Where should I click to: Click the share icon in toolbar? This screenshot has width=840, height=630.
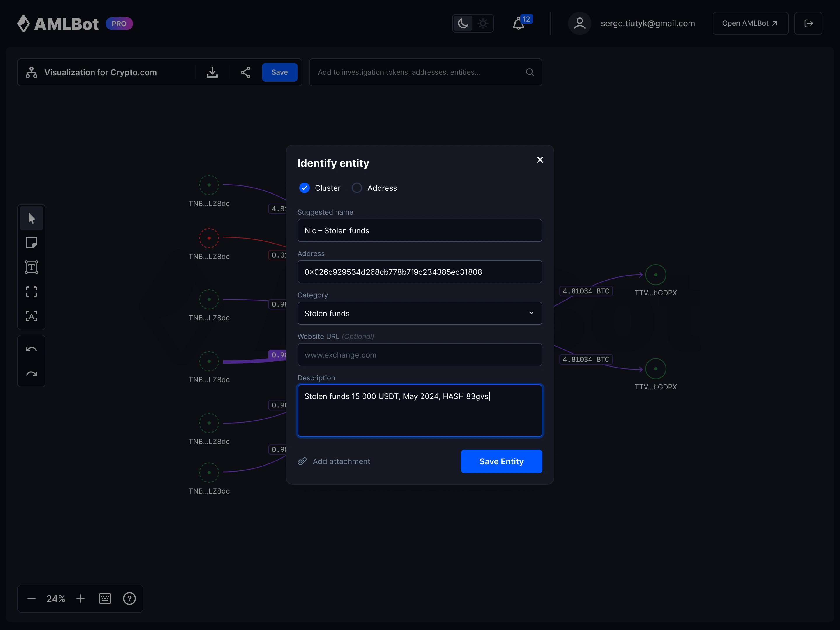246,72
